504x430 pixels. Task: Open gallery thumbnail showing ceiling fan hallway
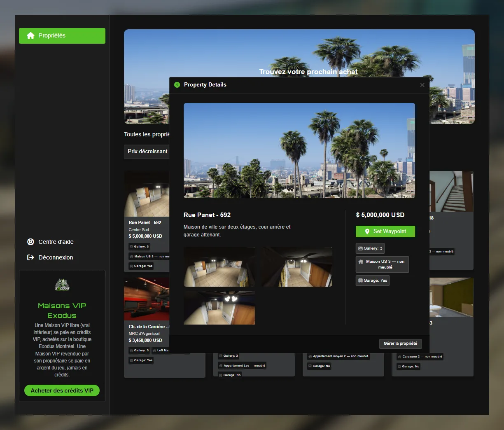coord(297,267)
